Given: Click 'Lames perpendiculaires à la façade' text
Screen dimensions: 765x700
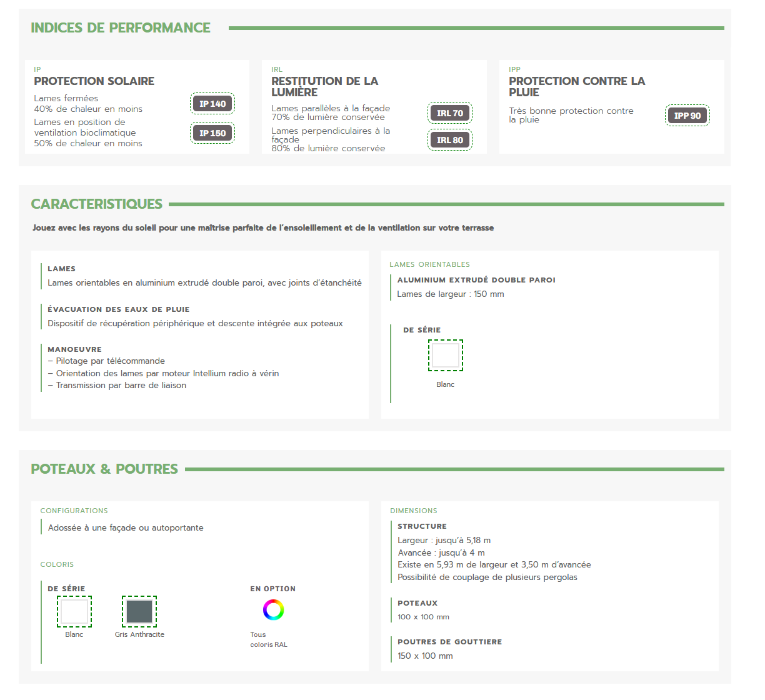Looking at the screenshot, I should [331, 135].
